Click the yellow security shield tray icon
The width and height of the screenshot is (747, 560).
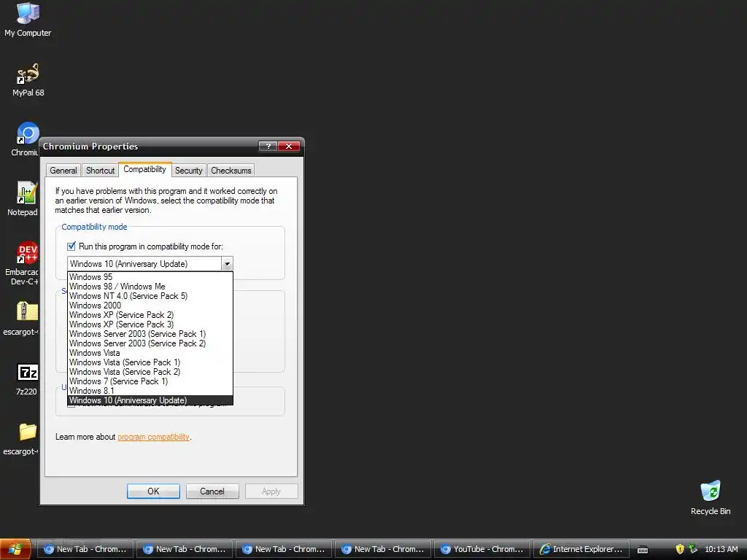coord(680,549)
